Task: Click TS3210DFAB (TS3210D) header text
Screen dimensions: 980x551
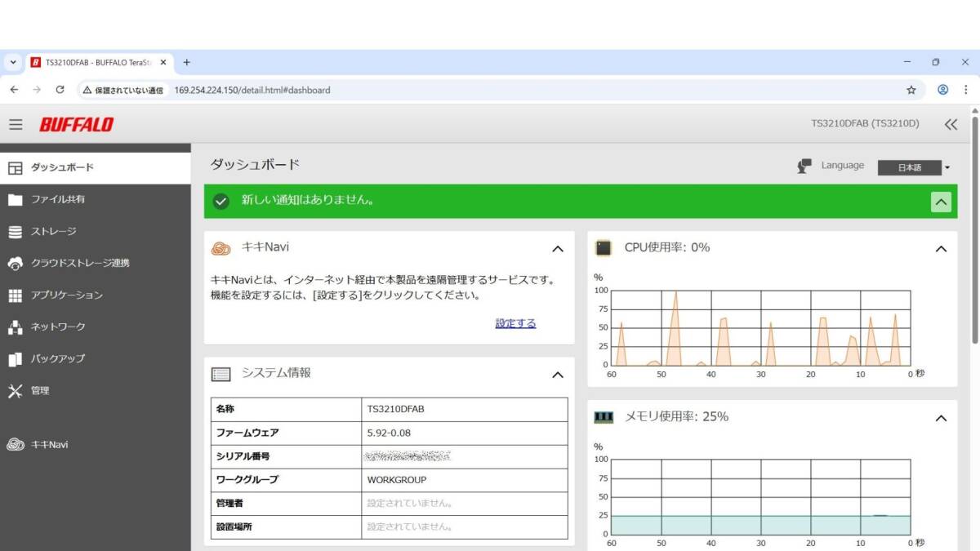Action: tap(865, 124)
